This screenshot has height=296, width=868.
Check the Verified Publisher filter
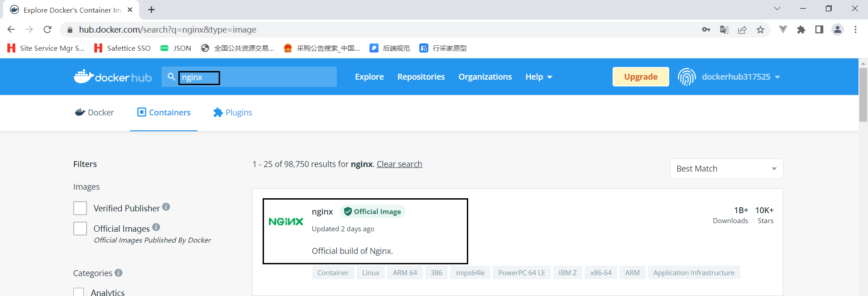pyautogui.click(x=80, y=208)
